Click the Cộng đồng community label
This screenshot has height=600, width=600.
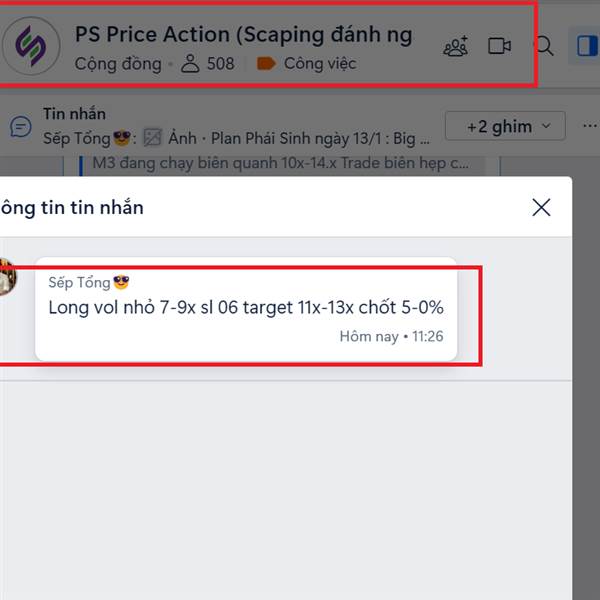point(118,64)
